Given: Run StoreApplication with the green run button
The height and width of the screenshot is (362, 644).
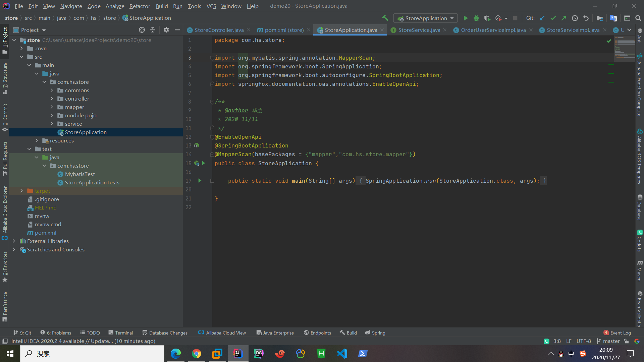Looking at the screenshot, I should 466,18.
